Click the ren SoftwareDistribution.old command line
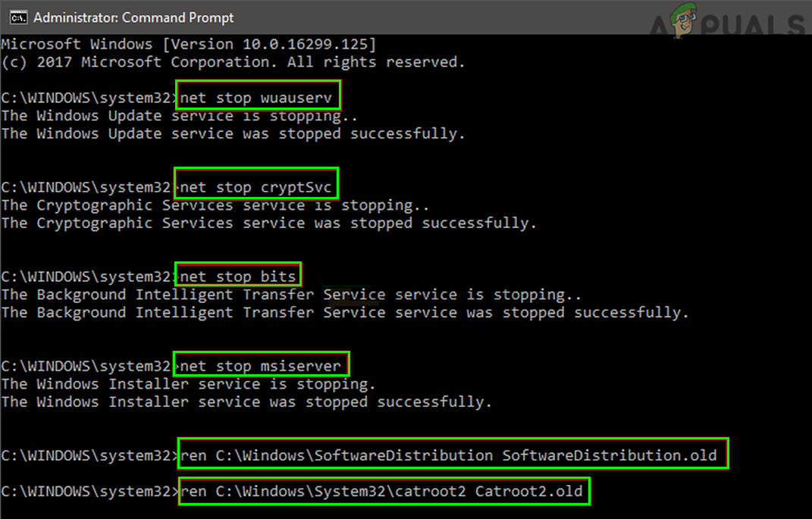The width and height of the screenshot is (812, 519). pos(453,455)
